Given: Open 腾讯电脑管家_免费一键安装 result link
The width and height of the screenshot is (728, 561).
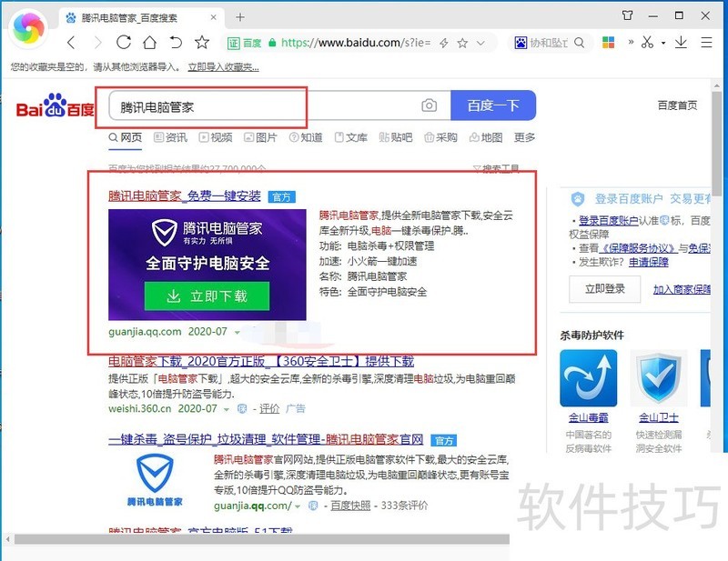Looking at the screenshot, I should [185, 195].
